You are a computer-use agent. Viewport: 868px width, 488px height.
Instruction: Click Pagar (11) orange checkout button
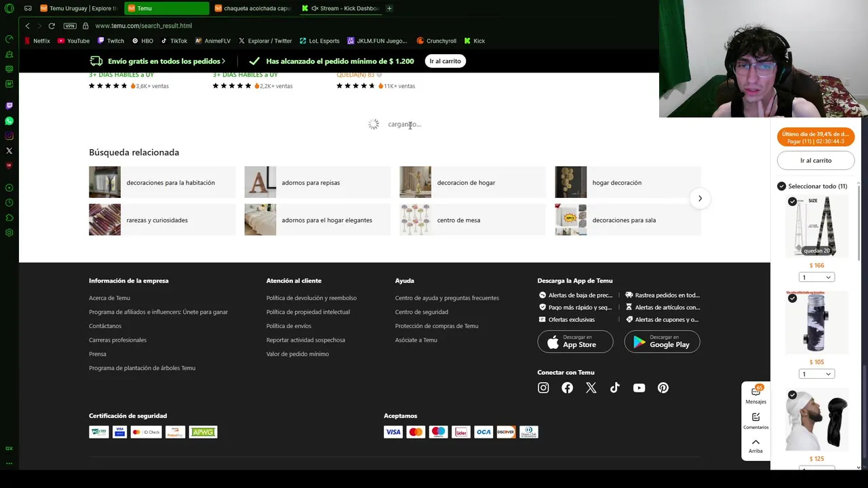tap(816, 138)
